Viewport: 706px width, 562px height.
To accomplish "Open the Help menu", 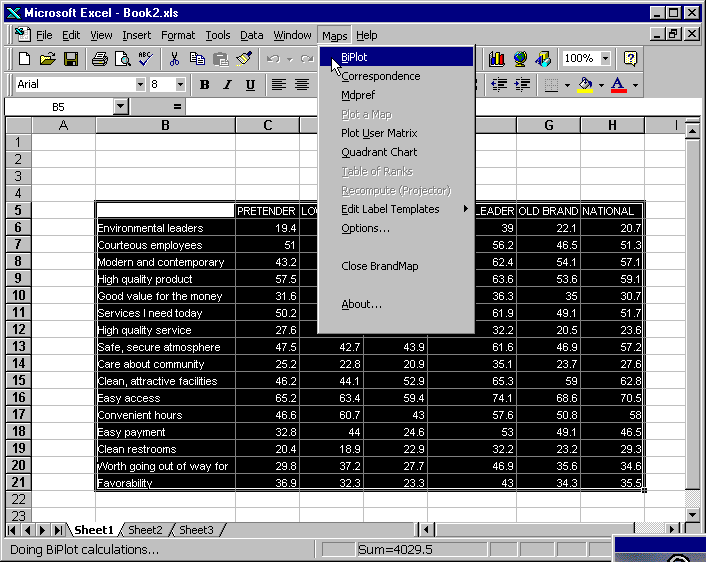I will point(367,35).
